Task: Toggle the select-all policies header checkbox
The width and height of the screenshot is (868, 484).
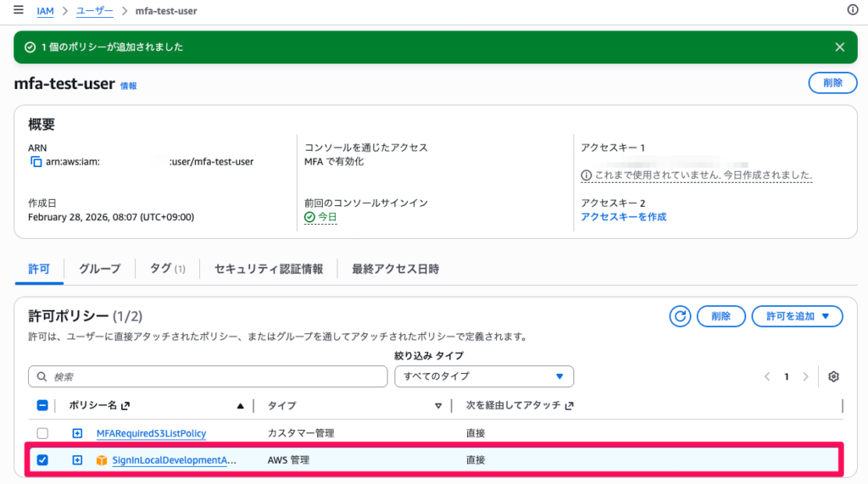Action: coord(42,406)
